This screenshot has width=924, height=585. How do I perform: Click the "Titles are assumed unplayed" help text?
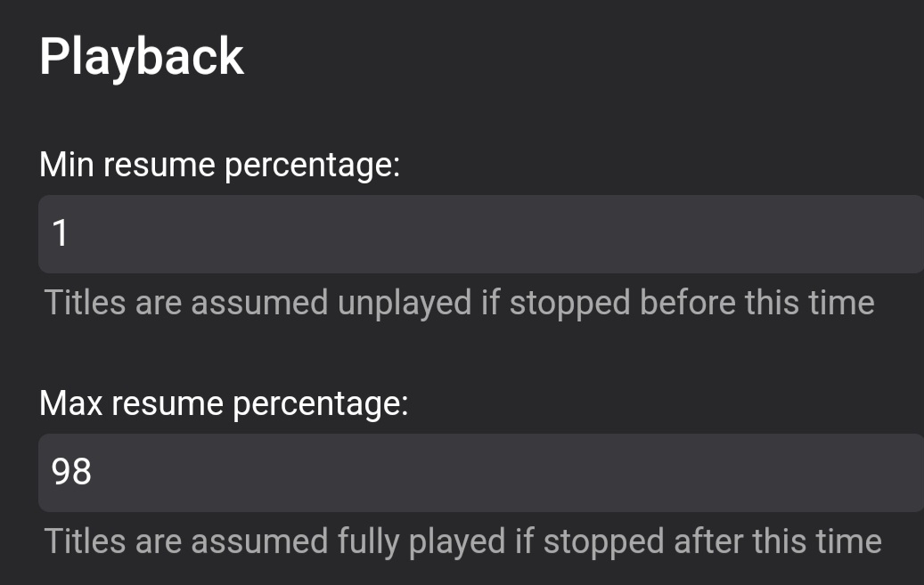pyautogui.click(x=459, y=303)
